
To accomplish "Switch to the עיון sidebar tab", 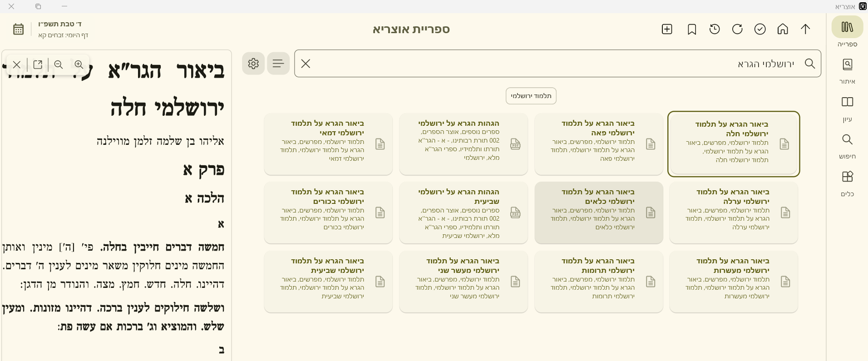I will pos(847,109).
